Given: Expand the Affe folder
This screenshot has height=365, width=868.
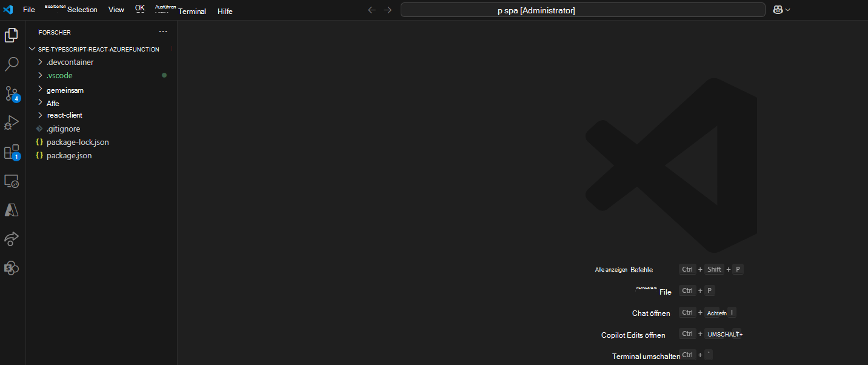Looking at the screenshot, I should [x=40, y=102].
